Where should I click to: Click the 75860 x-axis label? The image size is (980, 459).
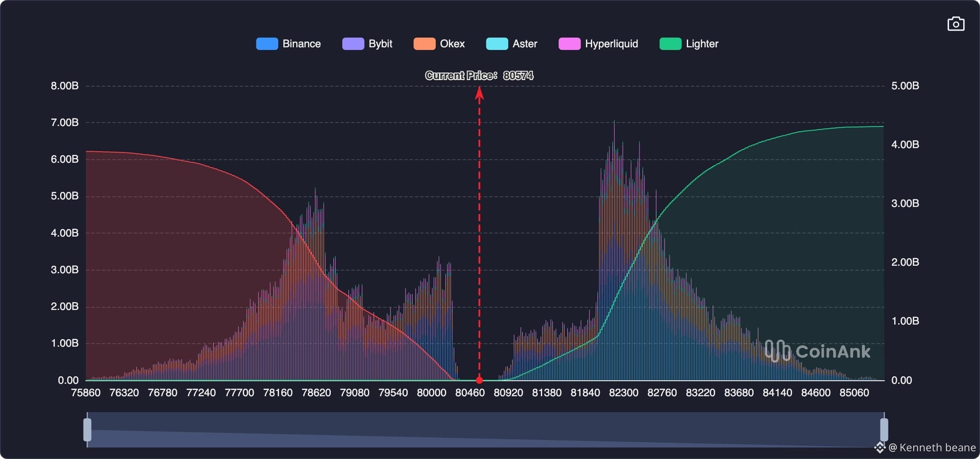coord(86,393)
